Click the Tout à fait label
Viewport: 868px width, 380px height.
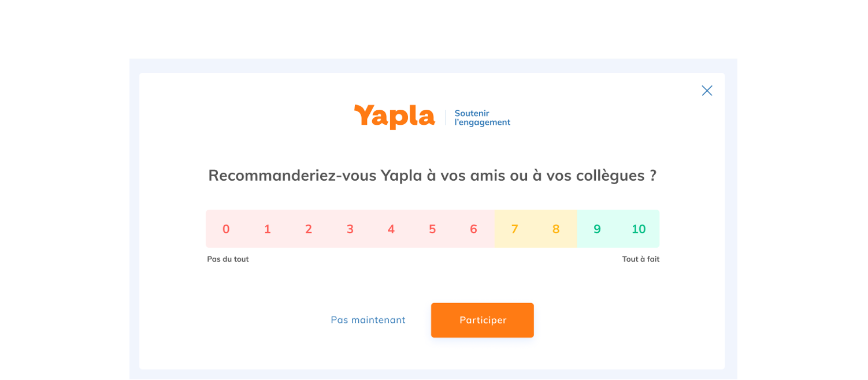(x=641, y=259)
